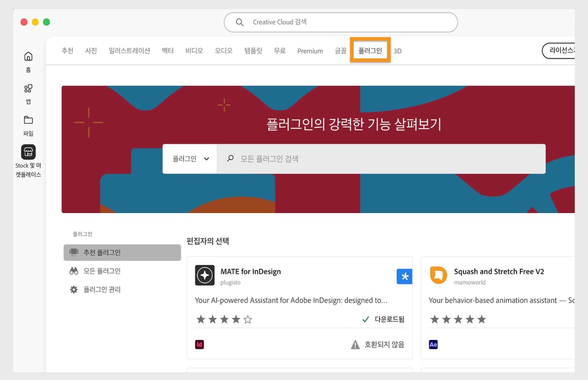
Task: Click the Squash and Stretch star rating
Action: tap(458, 319)
